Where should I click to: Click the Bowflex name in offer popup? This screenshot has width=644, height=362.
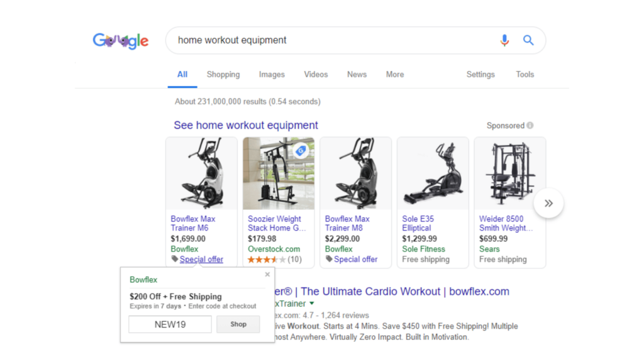click(143, 280)
